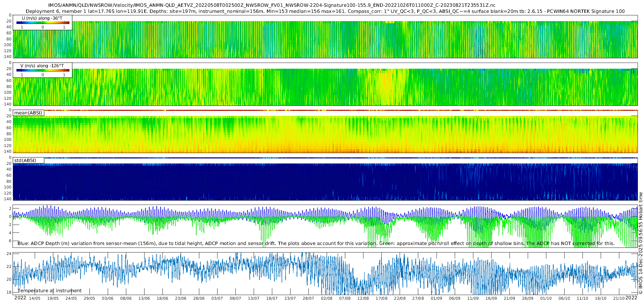Image resolution: width=644 pixels, height=304 pixels.
Task: Click the '14/05' date tick label
Action: click(35, 298)
